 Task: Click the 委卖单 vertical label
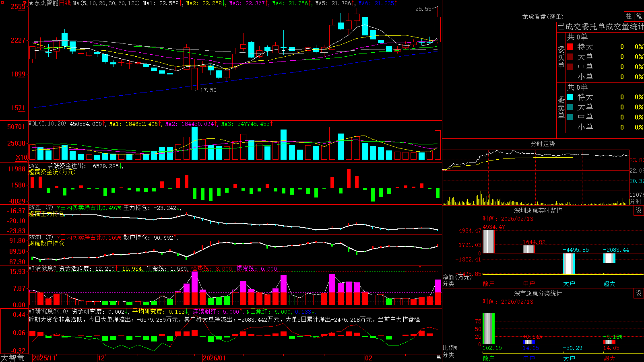pos(561,107)
